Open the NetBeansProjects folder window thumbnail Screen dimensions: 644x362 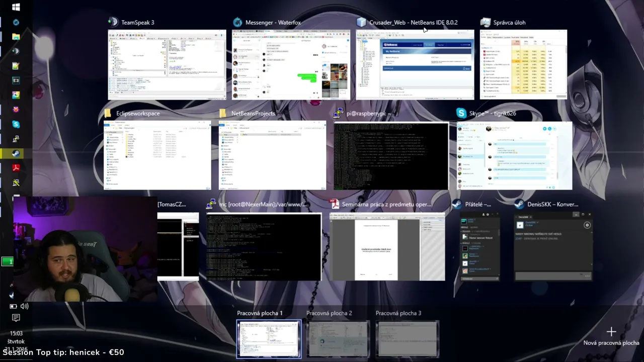pos(272,155)
